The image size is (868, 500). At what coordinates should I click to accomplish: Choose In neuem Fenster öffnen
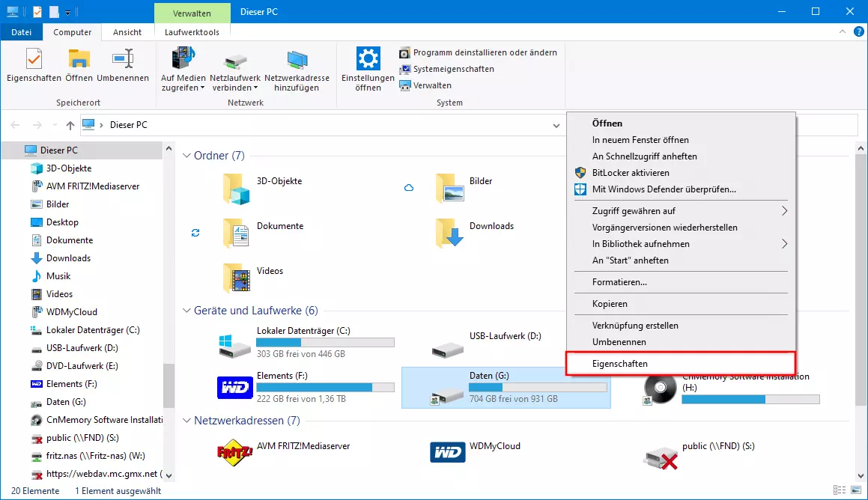[681, 140]
